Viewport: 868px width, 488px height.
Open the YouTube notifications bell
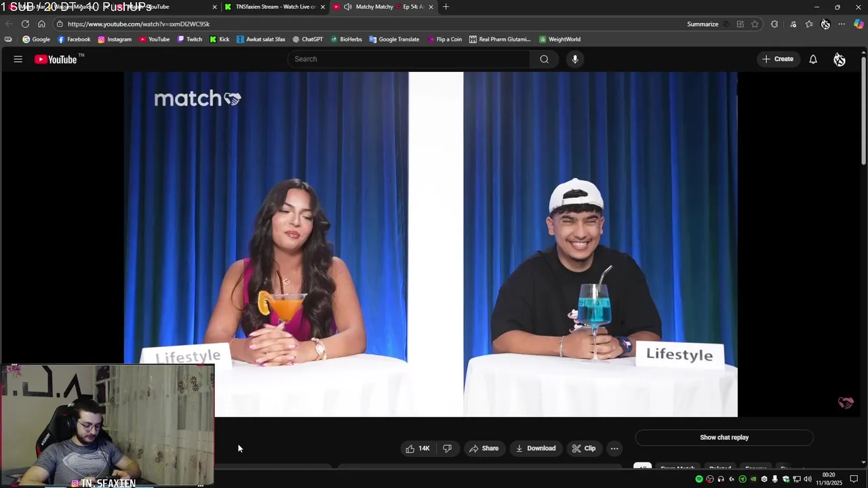(813, 59)
